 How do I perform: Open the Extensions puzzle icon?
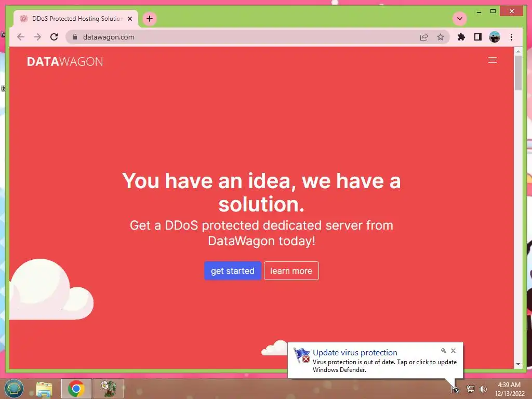tap(461, 37)
